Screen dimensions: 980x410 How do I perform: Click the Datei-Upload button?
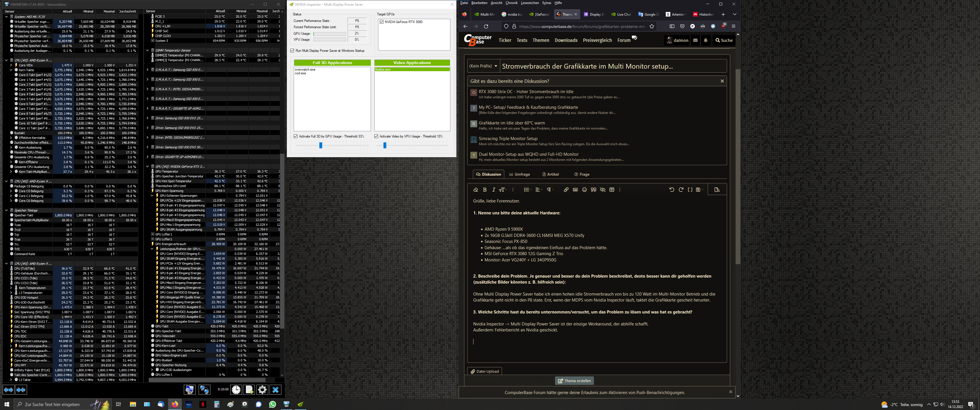point(485,371)
